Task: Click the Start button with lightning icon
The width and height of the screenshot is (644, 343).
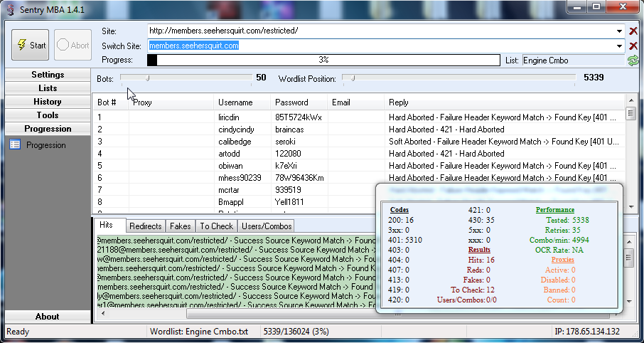Action: coord(30,45)
